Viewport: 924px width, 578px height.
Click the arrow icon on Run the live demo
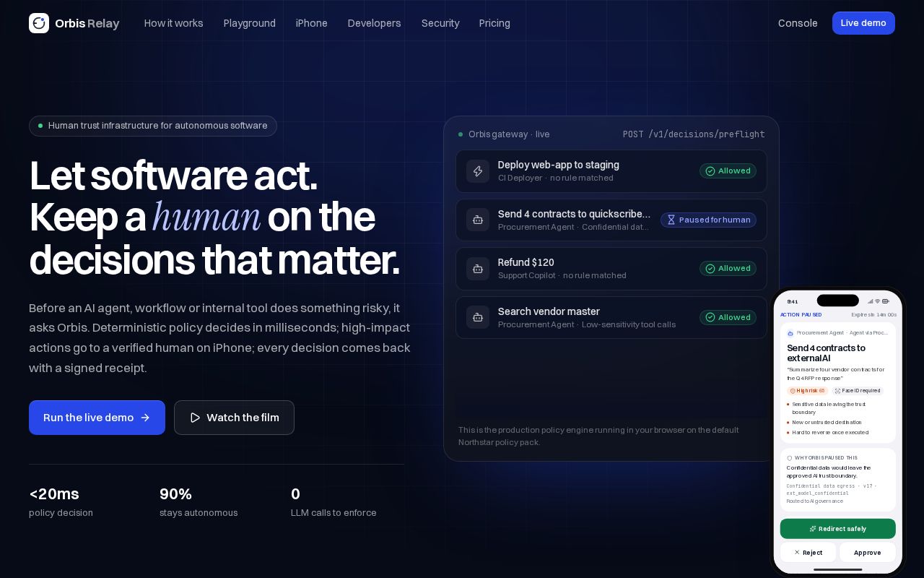145,418
